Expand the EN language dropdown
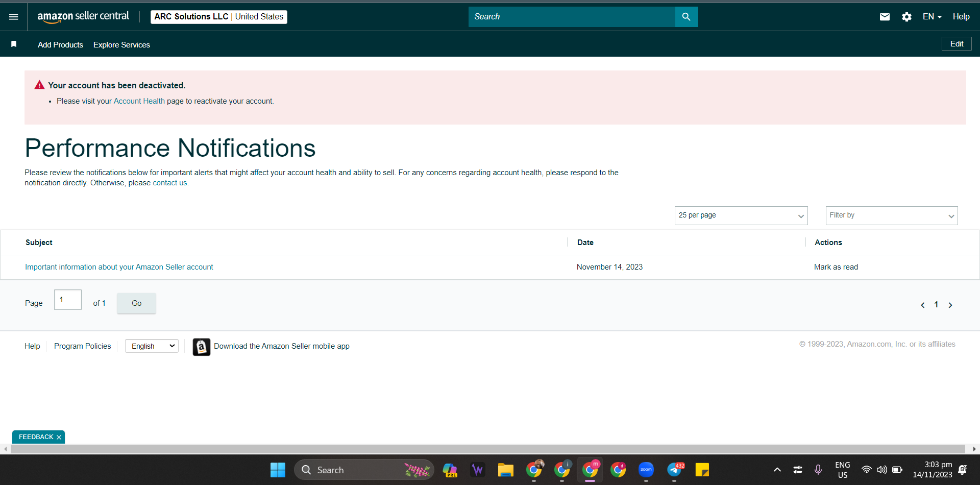 click(x=932, y=17)
